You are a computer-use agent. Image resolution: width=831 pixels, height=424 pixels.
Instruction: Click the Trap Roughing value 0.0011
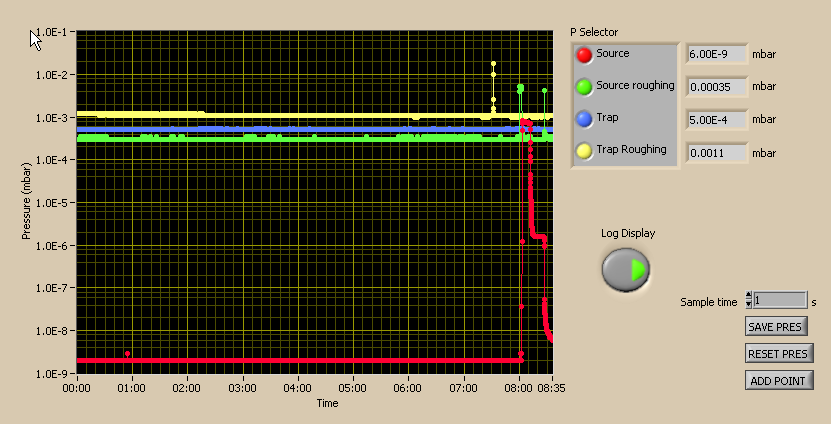pyautogui.click(x=717, y=153)
